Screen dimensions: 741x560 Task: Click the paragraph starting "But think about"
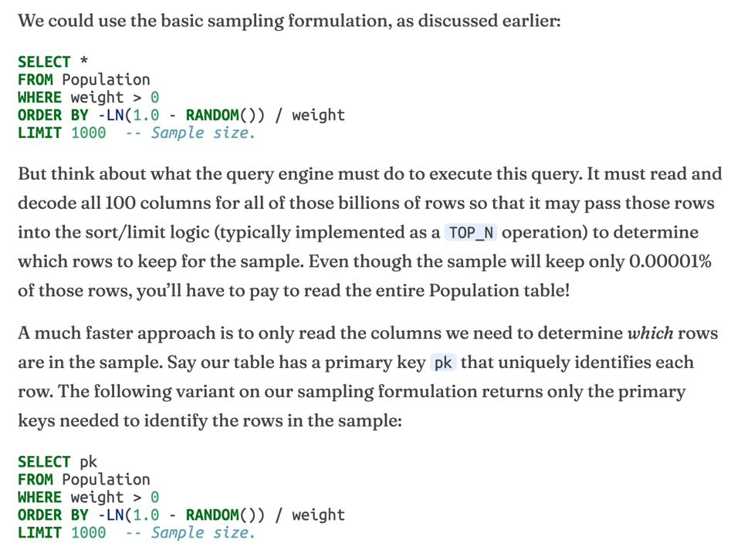tap(369, 232)
